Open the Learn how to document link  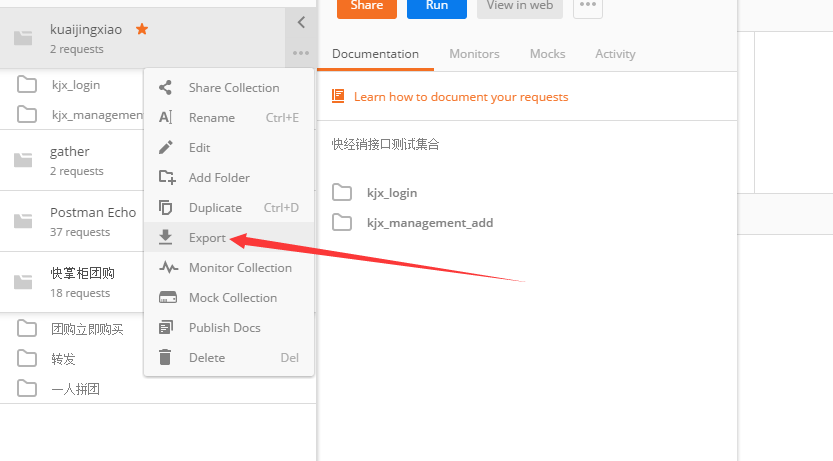460,97
